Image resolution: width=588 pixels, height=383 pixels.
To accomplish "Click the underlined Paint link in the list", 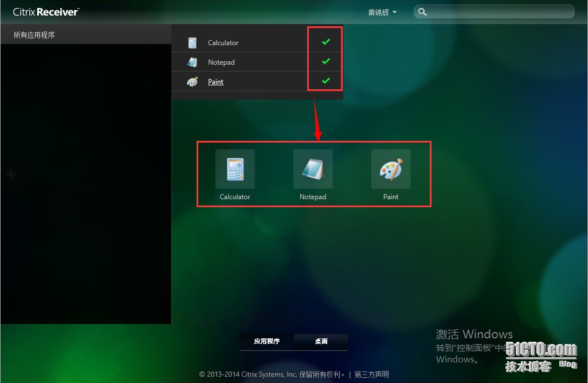I will pyautogui.click(x=215, y=82).
